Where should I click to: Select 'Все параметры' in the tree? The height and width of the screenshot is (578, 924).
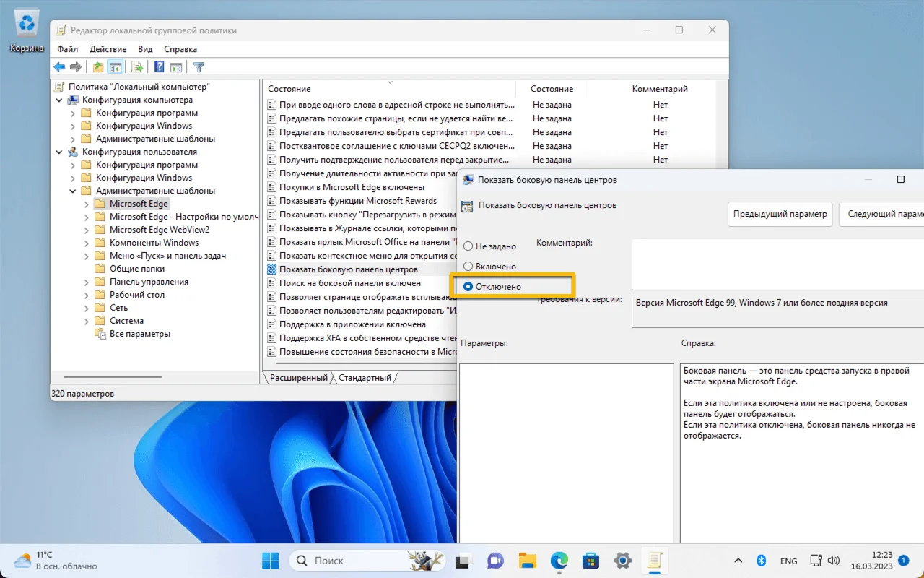(x=140, y=334)
